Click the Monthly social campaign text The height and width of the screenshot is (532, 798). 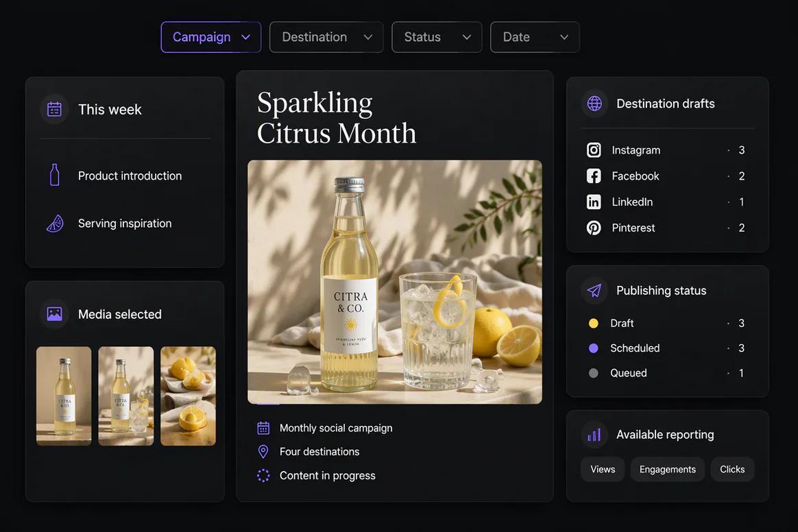(x=336, y=428)
